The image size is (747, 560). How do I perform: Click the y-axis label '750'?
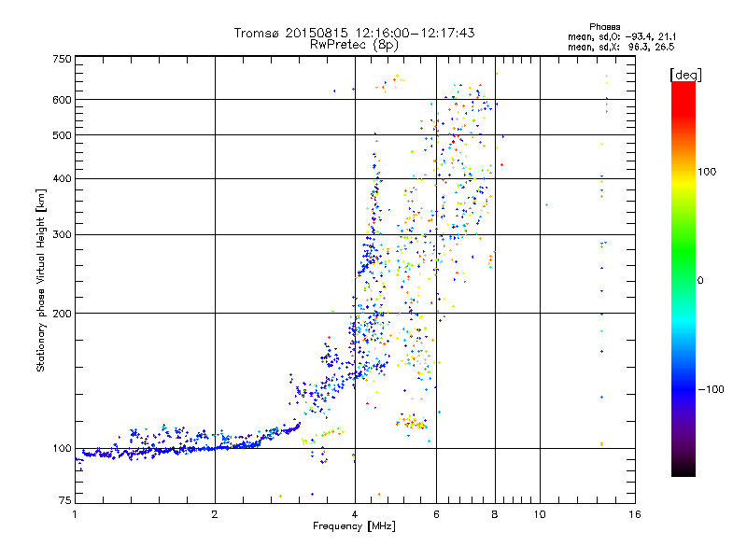62,59
